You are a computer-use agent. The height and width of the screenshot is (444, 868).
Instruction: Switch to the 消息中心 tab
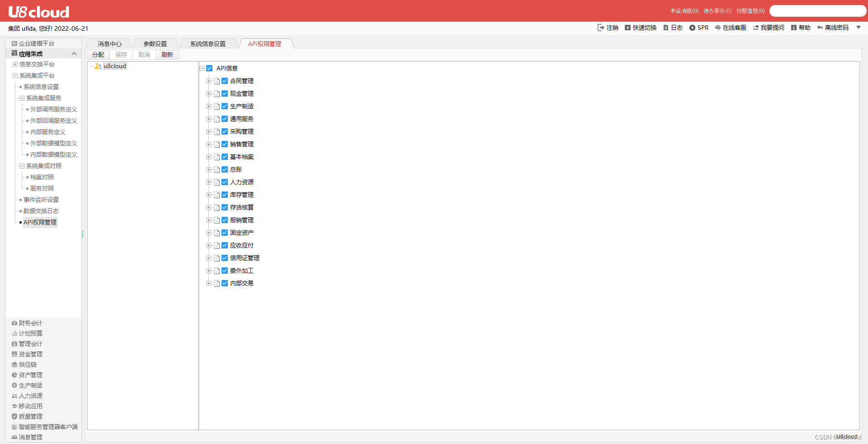109,43
